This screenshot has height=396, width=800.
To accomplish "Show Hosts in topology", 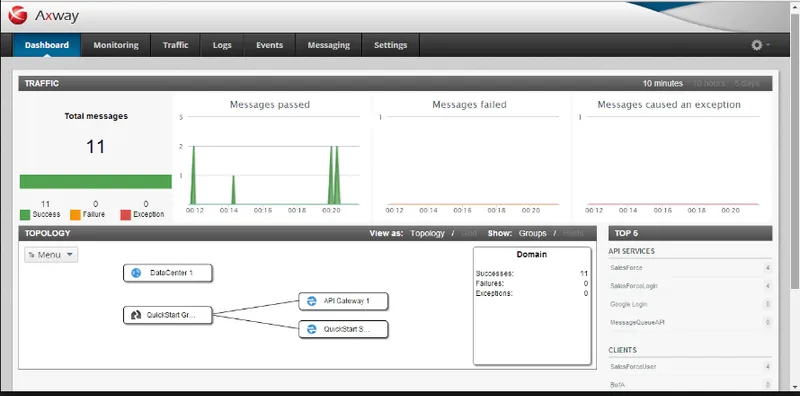I will [x=573, y=233].
